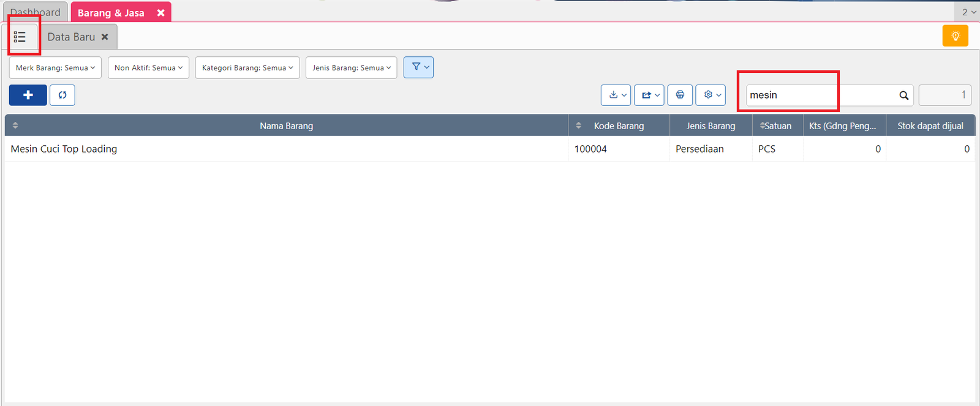The image size is (980, 406).
Task: Click the printer icon button
Action: (680, 95)
